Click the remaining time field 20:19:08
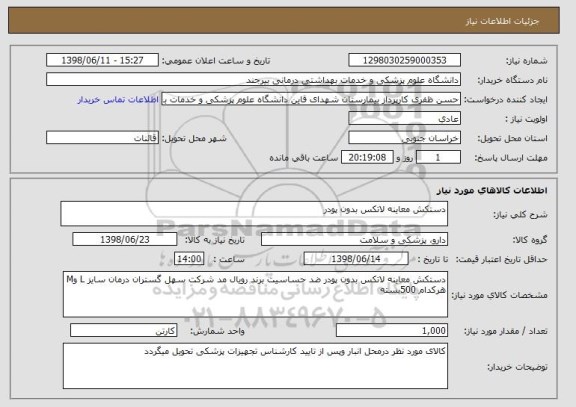Viewport: 576px width, 407px height. (x=367, y=158)
